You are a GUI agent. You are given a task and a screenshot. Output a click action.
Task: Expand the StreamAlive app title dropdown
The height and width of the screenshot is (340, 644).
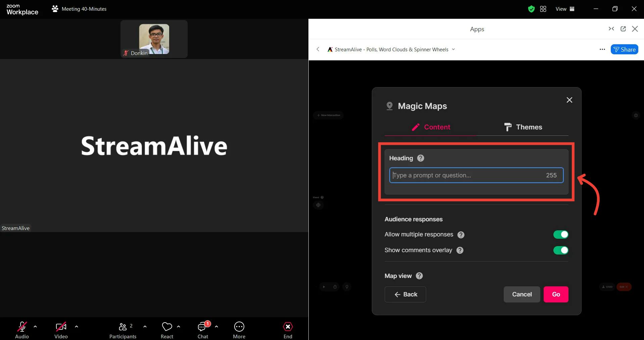point(453,49)
